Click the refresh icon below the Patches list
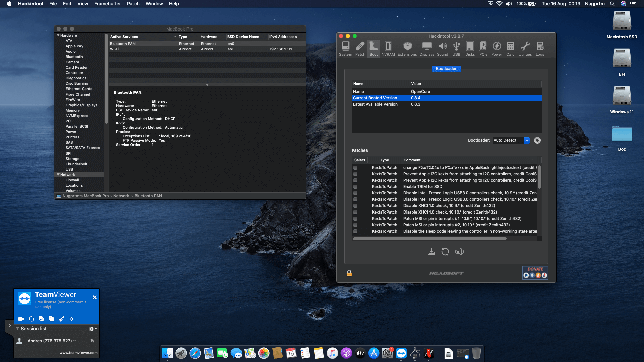Image resolution: width=644 pixels, height=362 pixels. [445, 252]
